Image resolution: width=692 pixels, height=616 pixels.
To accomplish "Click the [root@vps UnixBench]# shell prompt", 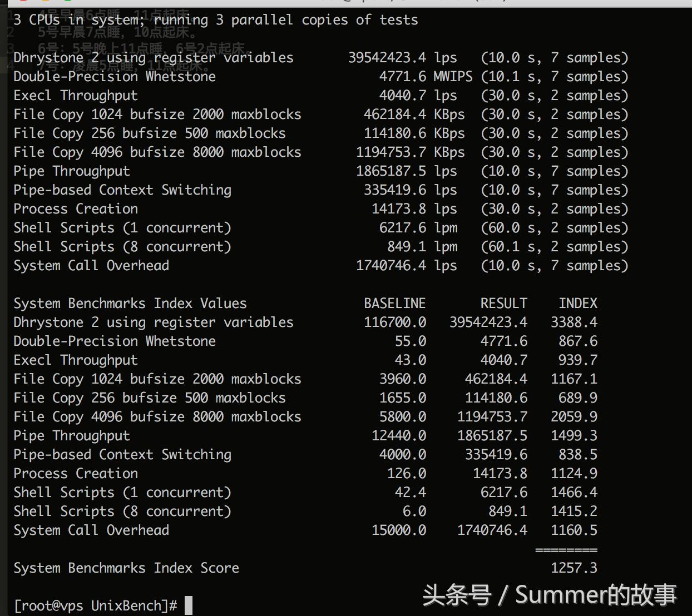I will 95,605.
